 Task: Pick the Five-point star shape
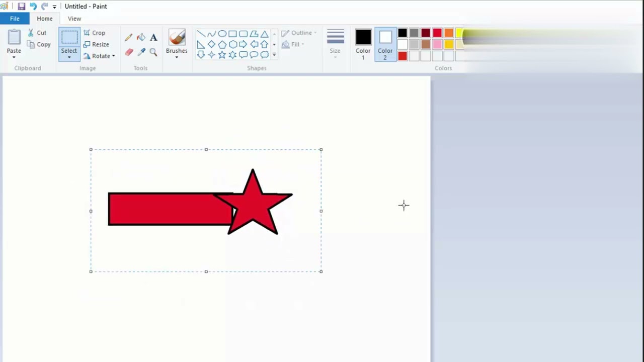(x=222, y=55)
